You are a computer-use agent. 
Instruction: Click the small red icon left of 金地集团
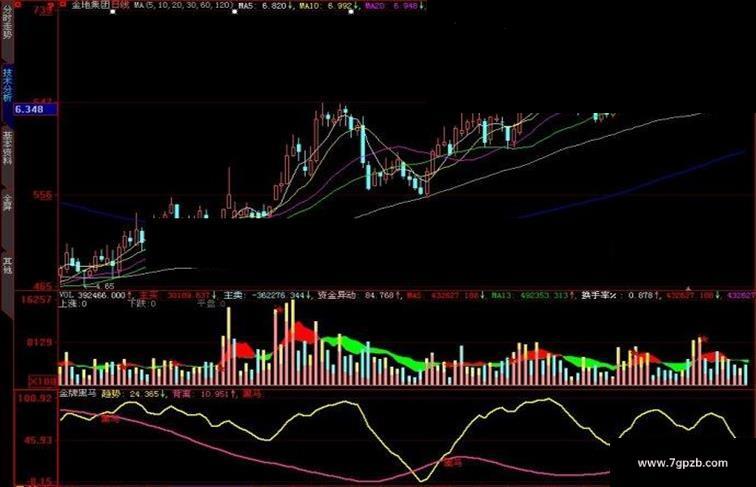tap(64, 4)
